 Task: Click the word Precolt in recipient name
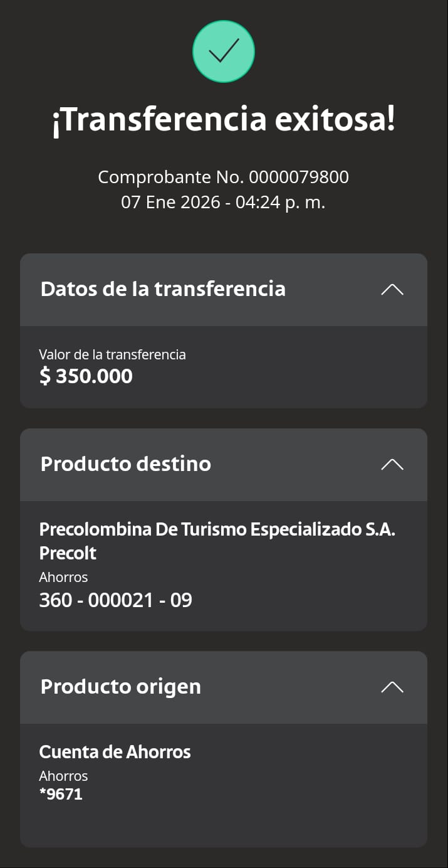[x=68, y=553]
